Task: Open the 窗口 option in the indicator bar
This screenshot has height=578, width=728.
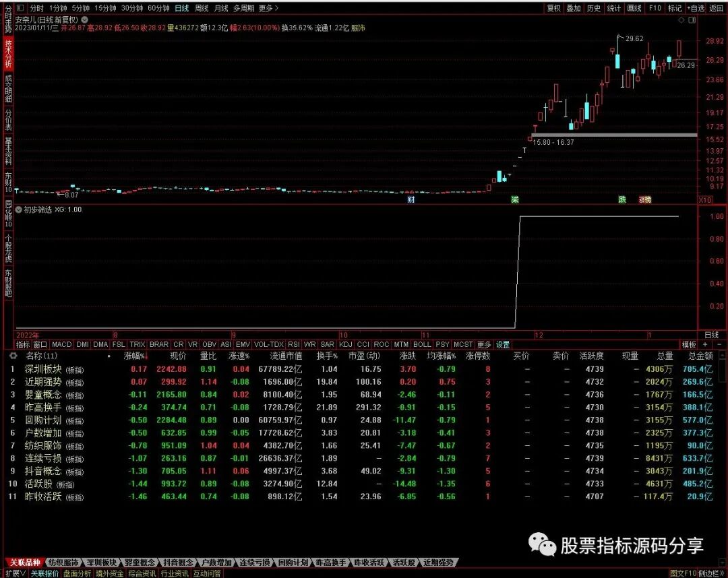Action: [40, 345]
